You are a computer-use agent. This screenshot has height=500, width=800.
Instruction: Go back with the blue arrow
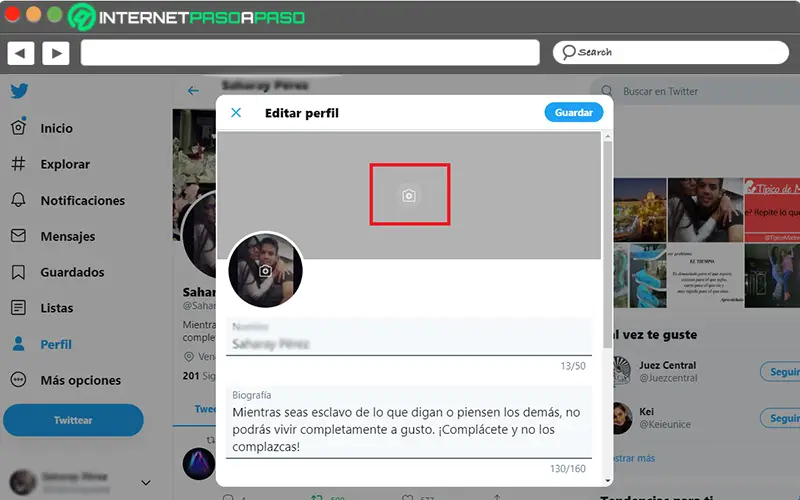click(193, 91)
